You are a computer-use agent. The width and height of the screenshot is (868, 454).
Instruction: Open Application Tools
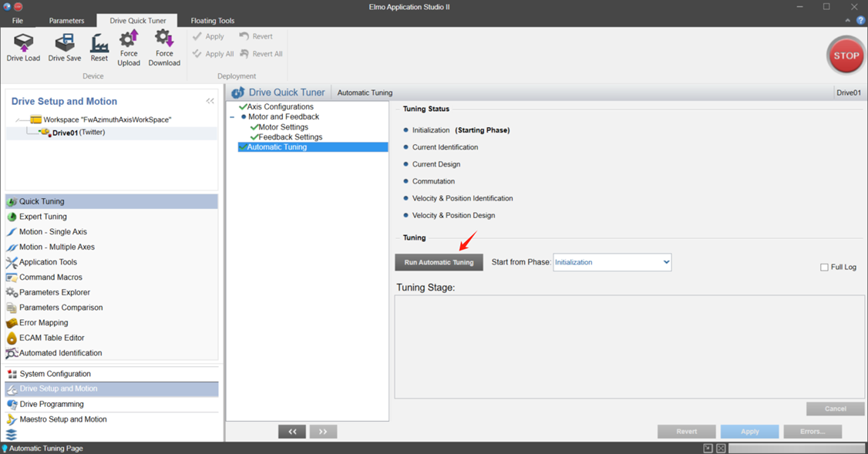[111, 262]
